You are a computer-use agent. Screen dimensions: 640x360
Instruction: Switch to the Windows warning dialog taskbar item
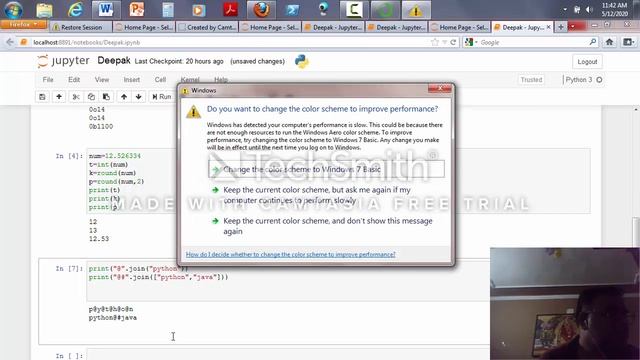(416, 10)
